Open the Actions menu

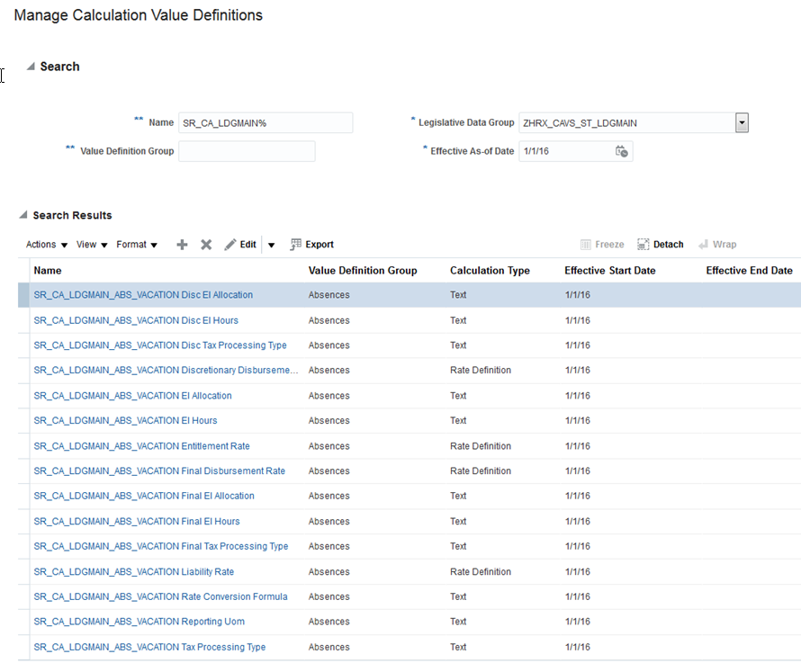tap(45, 244)
